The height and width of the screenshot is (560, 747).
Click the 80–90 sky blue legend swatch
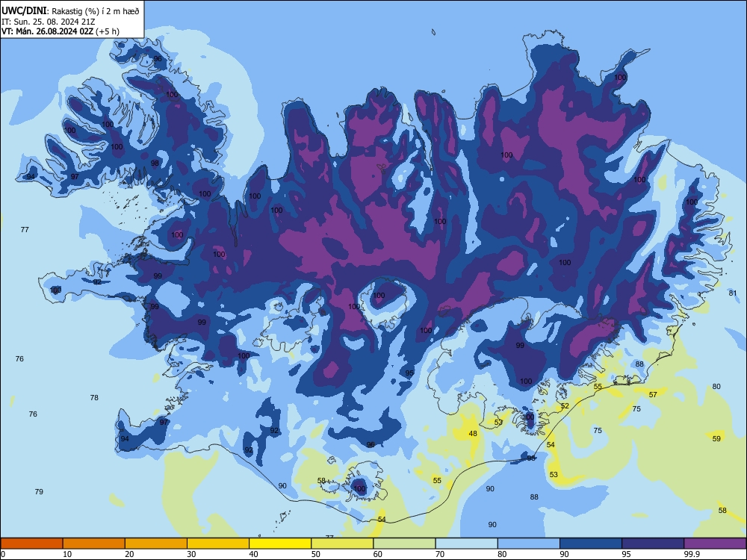(529, 544)
